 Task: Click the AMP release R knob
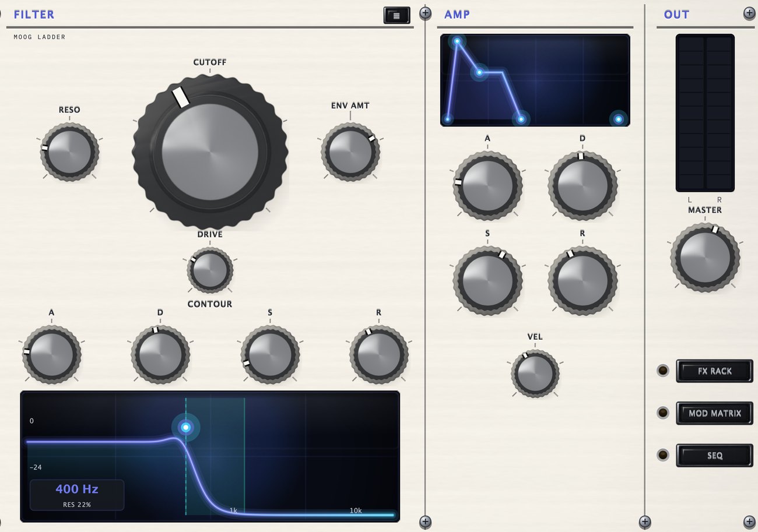click(582, 280)
